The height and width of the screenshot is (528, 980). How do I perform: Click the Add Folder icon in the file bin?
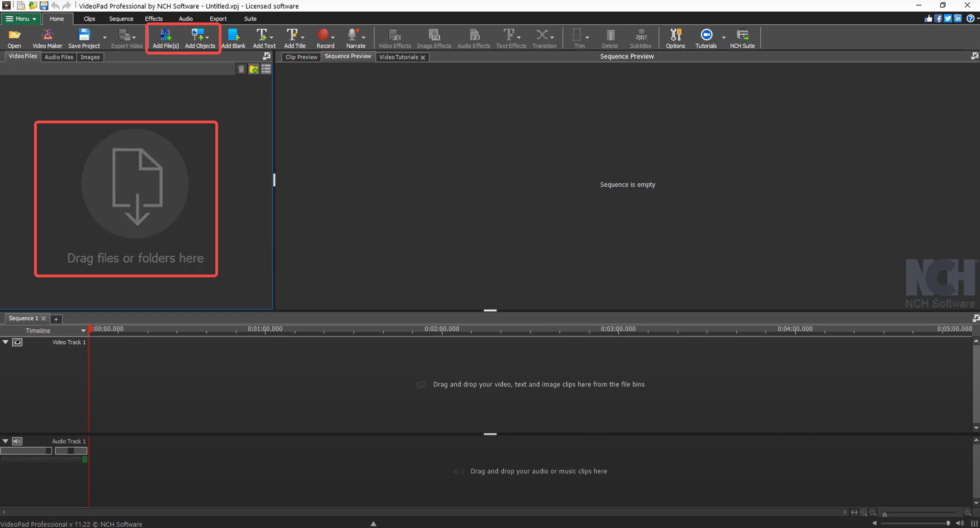[254, 69]
